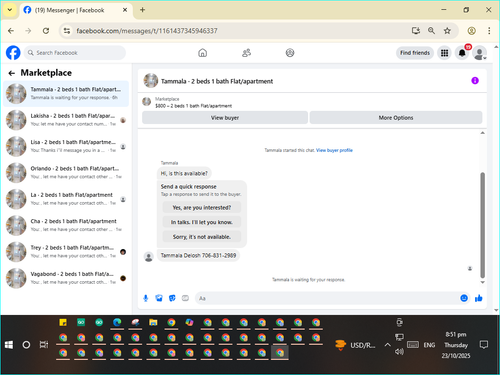Screen dimensions: 500x375
Task: Open the emoji picker in composer
Action: click(x=464, y=298)
